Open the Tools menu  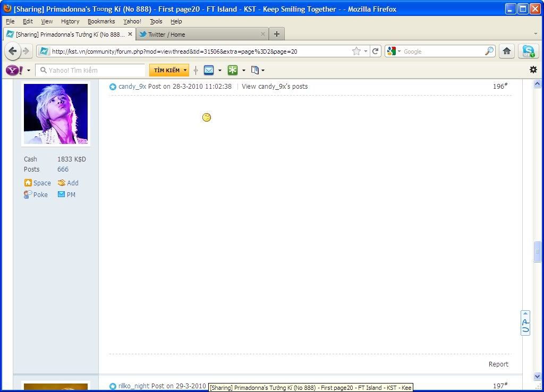coord(156,21)
